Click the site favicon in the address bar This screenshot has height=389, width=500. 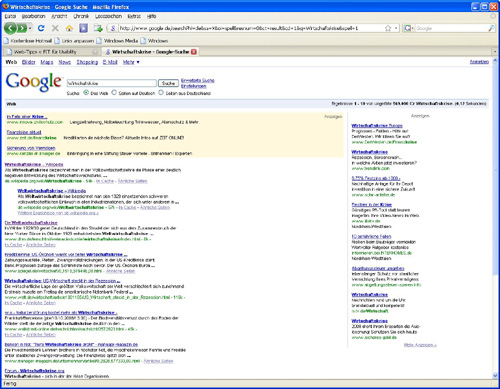point(113,28)
